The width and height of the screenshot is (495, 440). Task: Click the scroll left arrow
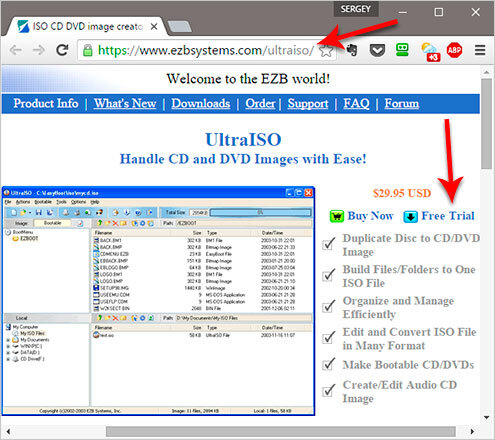tap(8, 431)
